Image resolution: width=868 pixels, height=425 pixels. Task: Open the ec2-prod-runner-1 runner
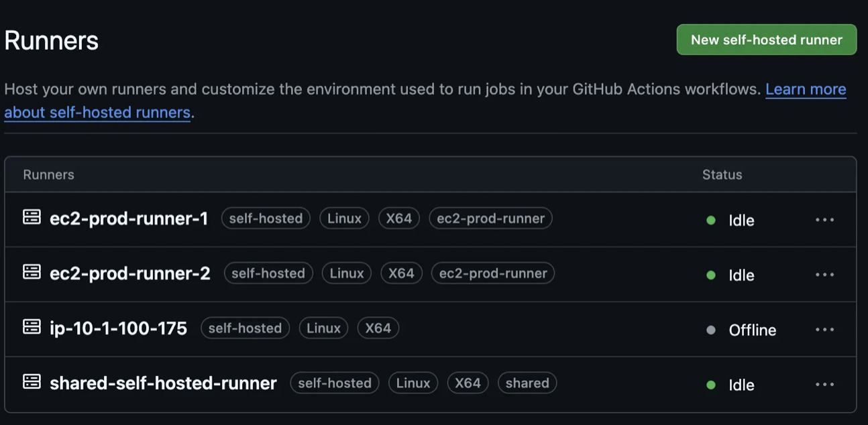click(129, 219)
